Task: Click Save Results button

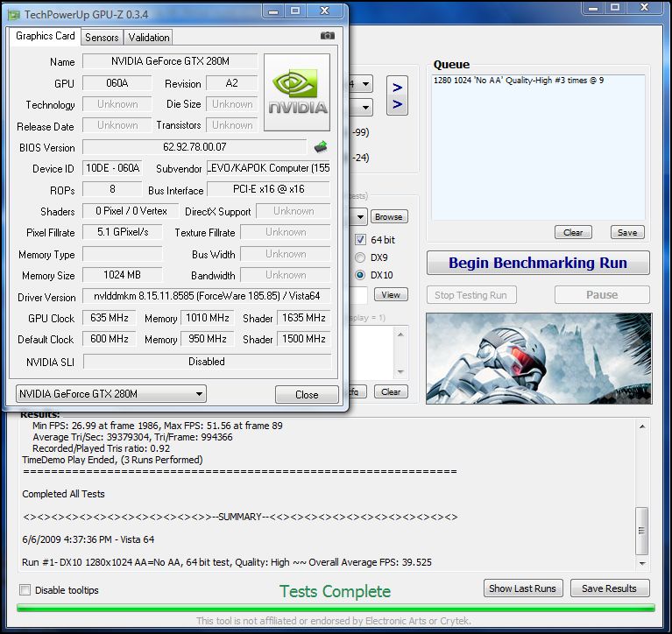Action: (610, 588)
